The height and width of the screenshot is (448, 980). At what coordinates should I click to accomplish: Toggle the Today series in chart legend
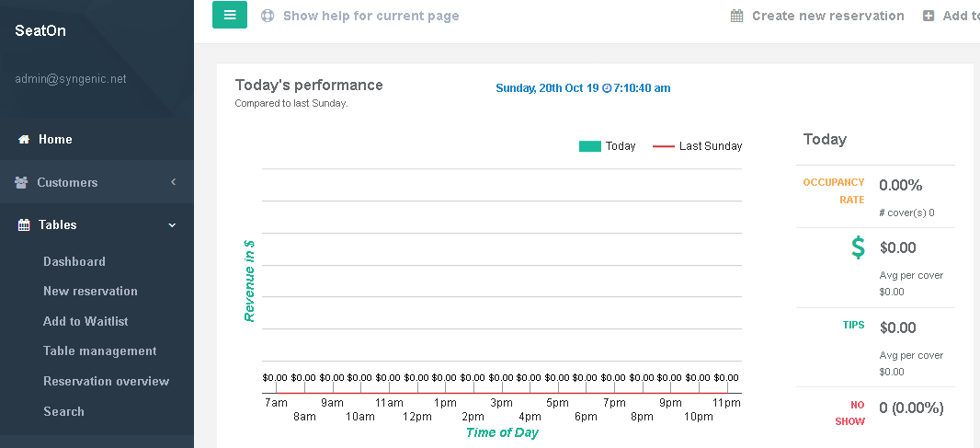point(621,146)
